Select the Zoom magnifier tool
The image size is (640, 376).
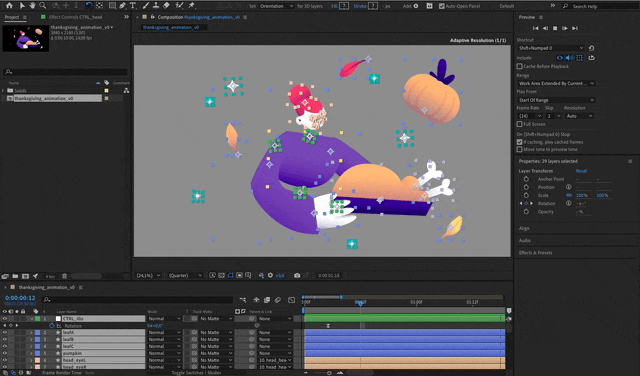click(x=42, y=6)
